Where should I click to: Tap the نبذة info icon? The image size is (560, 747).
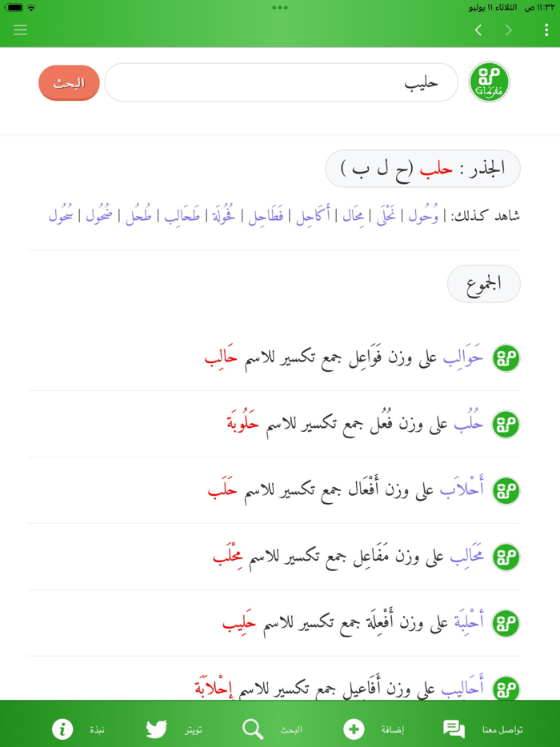(x=61, y=729)
